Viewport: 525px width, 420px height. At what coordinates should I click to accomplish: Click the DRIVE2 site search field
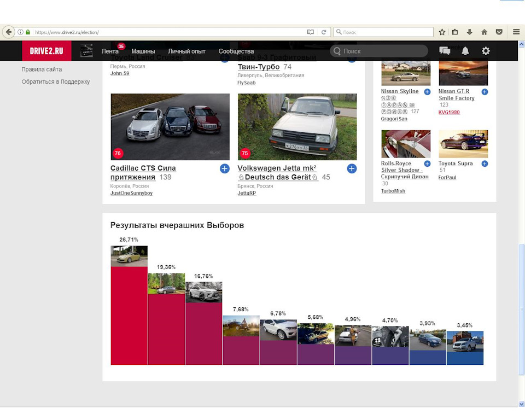(378, 51)
